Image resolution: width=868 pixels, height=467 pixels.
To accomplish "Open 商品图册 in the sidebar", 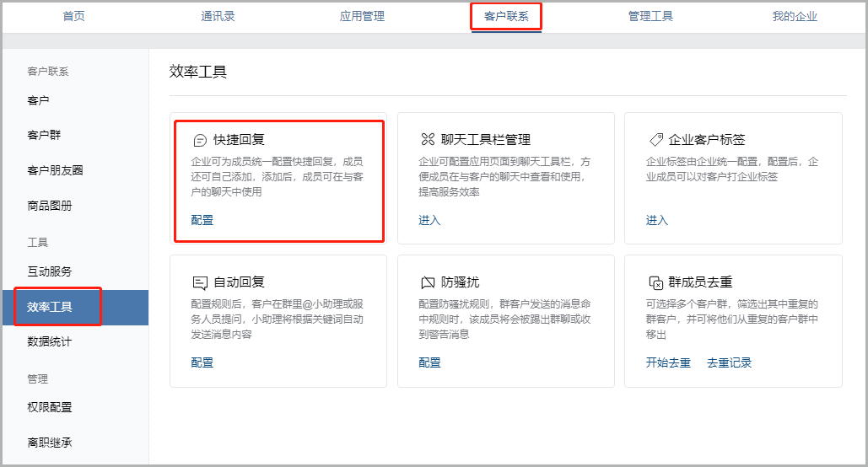I will (x=50, y=206).
